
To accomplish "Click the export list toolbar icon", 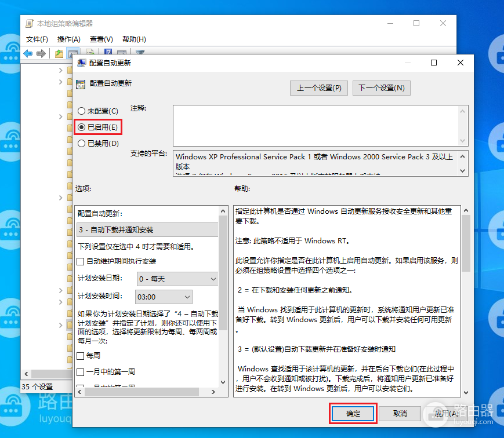I will 90,52.
